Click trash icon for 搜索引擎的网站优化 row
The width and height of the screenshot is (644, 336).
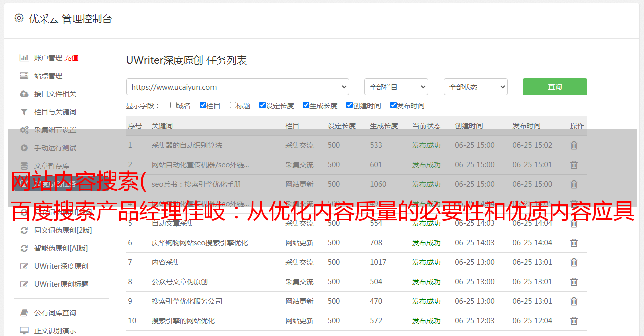574,321
